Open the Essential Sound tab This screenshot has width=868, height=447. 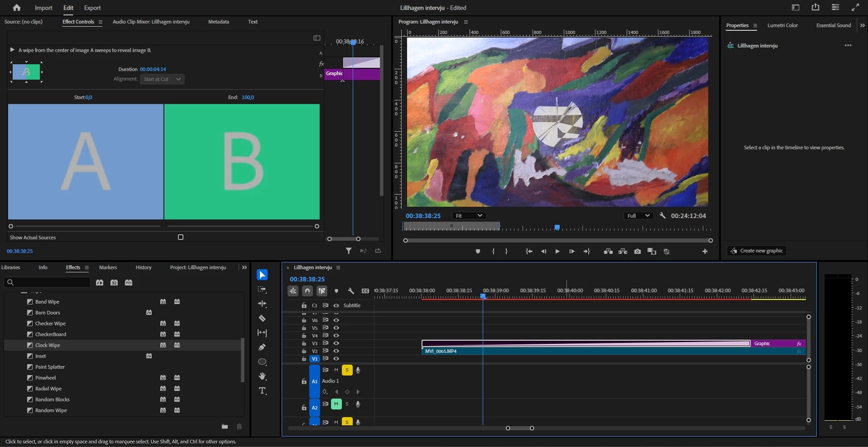(x=834, y=25)
